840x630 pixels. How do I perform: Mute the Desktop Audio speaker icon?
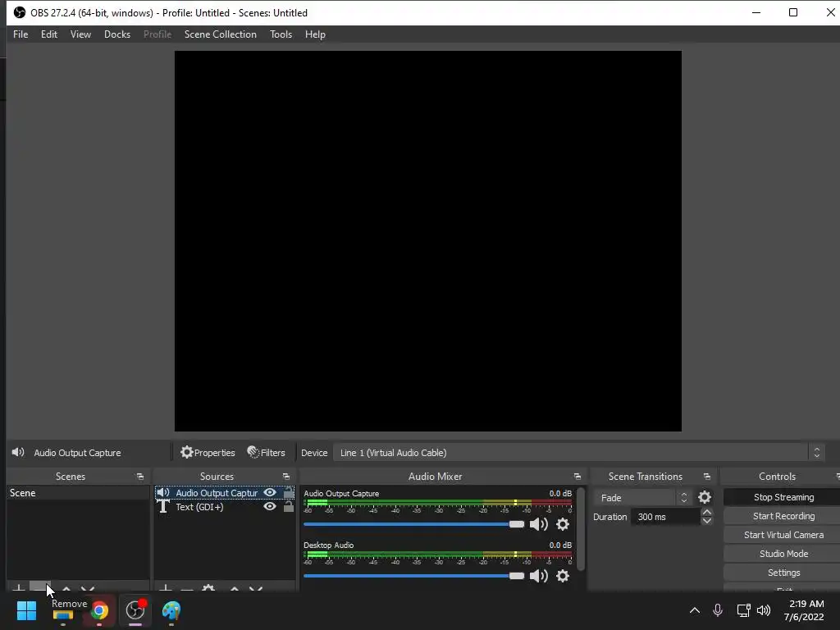pyautogui.click(x=538, y=576)
